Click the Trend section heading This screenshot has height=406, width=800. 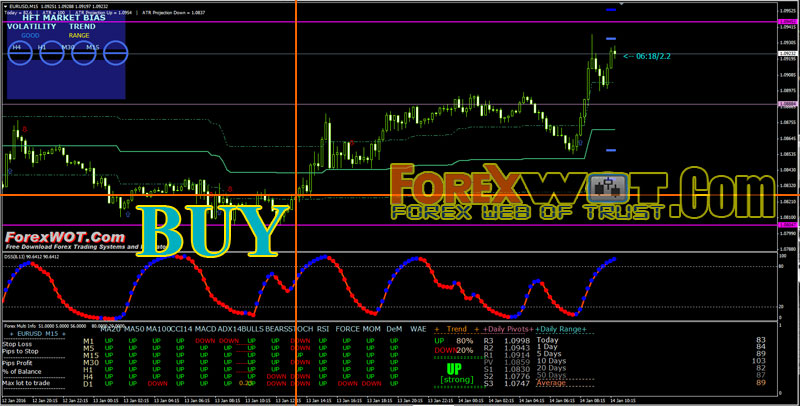[x=457, y=329]
